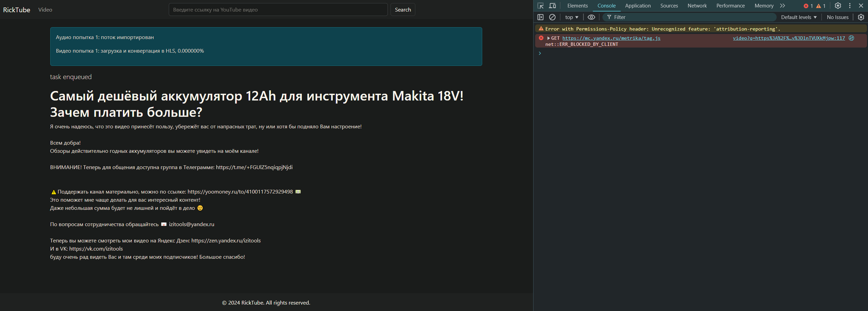The image size is (868, 311).
Task: Activate the inspect element picker icon
Action: [540, 6]
